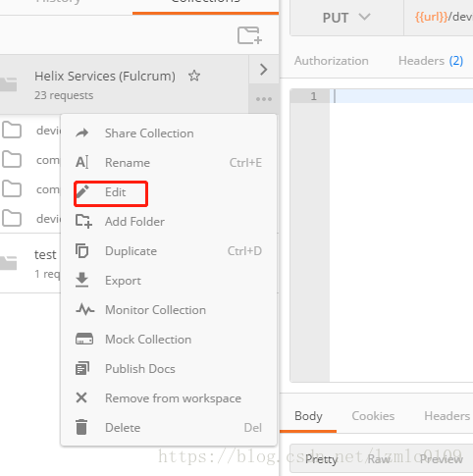
Task: Click the monitor pulse icon
Action: pos(85,309)
